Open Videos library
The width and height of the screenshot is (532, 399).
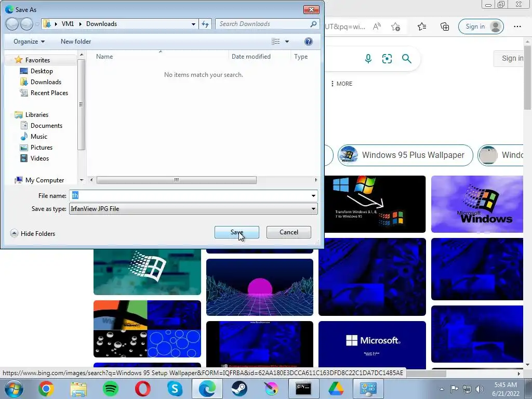(39, 158)
